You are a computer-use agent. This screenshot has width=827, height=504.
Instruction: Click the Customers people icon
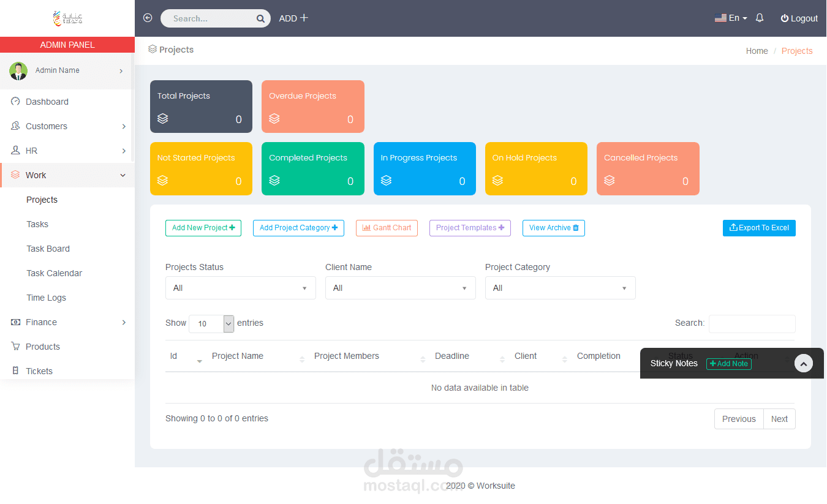tap(15, 126)
